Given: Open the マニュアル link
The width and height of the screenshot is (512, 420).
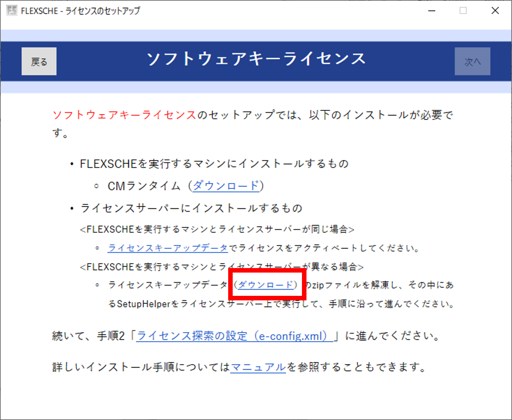Looking at the screenshot, I should [258, 367].
